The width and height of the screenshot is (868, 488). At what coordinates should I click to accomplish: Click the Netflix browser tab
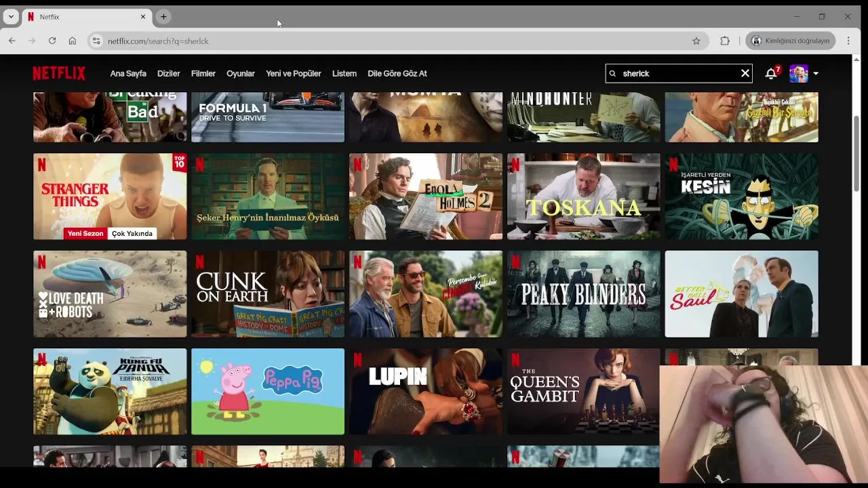(x=85, y=16)
